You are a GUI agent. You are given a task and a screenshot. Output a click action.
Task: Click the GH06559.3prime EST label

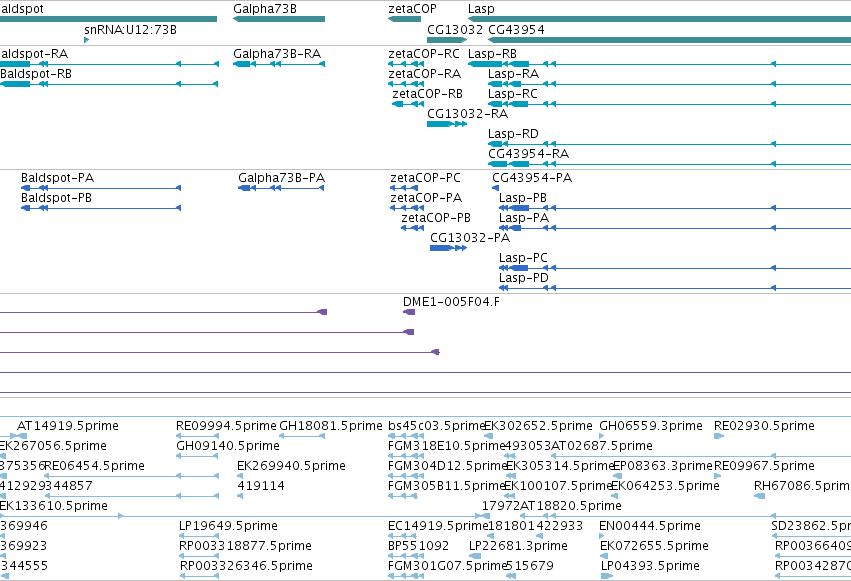pos(651,426)
